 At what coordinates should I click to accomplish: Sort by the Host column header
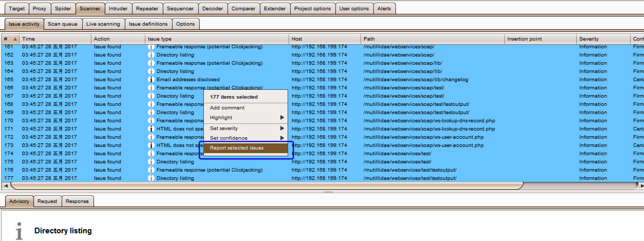325,39
